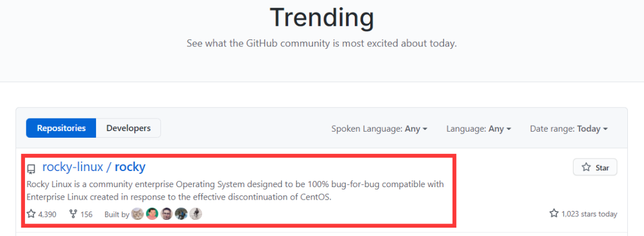Screen dimensions: 644x236
Task: Open the forks via the fork icon
Action: click(73, 214)
